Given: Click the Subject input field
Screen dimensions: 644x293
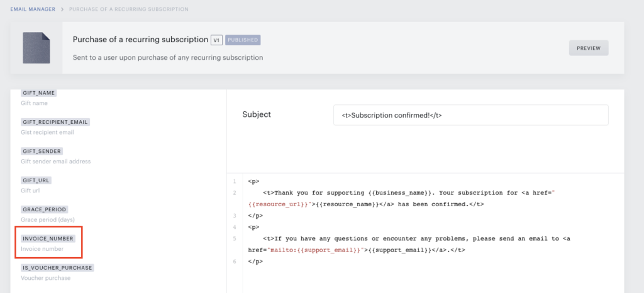Looking at the screenshot, I should [470, 115].
